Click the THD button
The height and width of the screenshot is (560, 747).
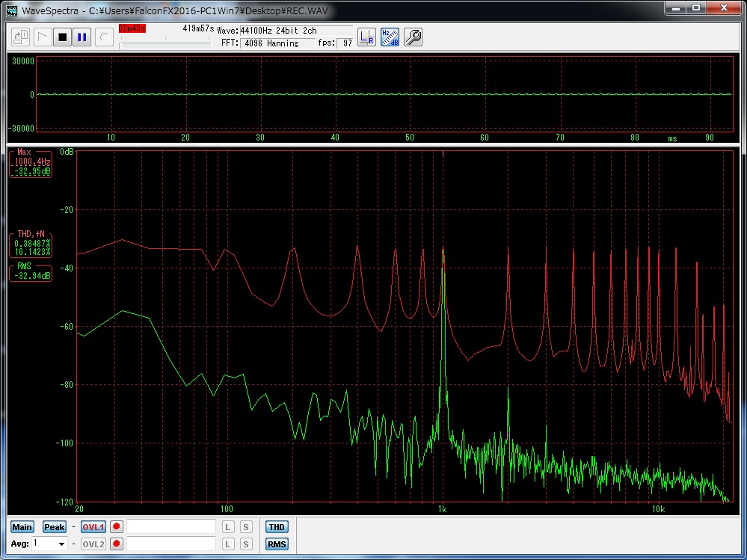(x=277, y=527)
